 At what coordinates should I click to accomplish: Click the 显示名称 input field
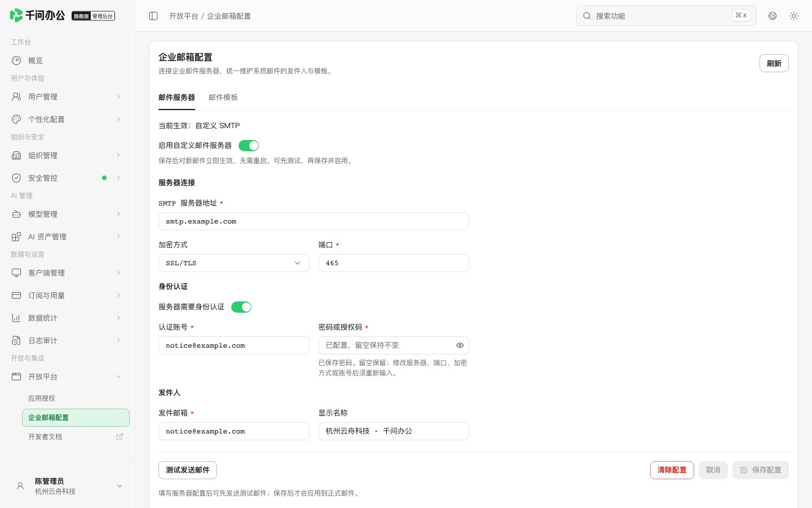[x=394, y=431]
